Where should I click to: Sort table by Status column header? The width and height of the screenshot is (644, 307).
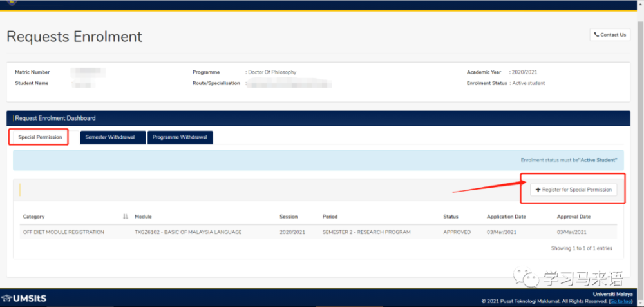point(451,217)
